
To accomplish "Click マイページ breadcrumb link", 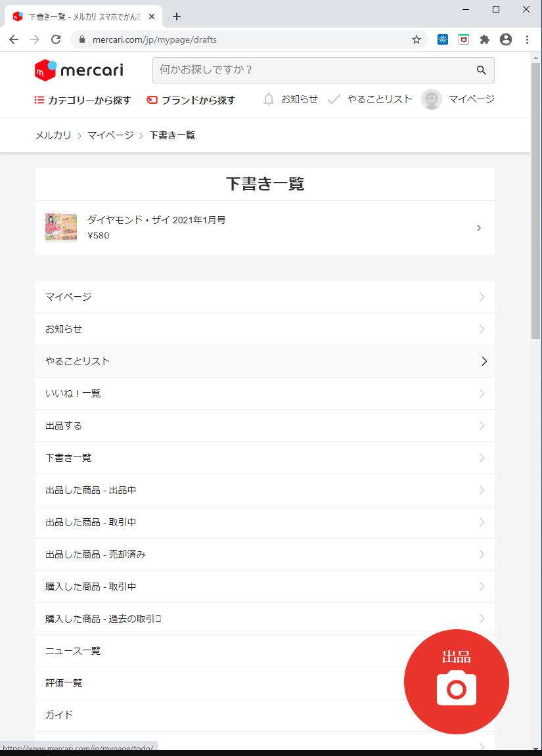I will 110,135.
